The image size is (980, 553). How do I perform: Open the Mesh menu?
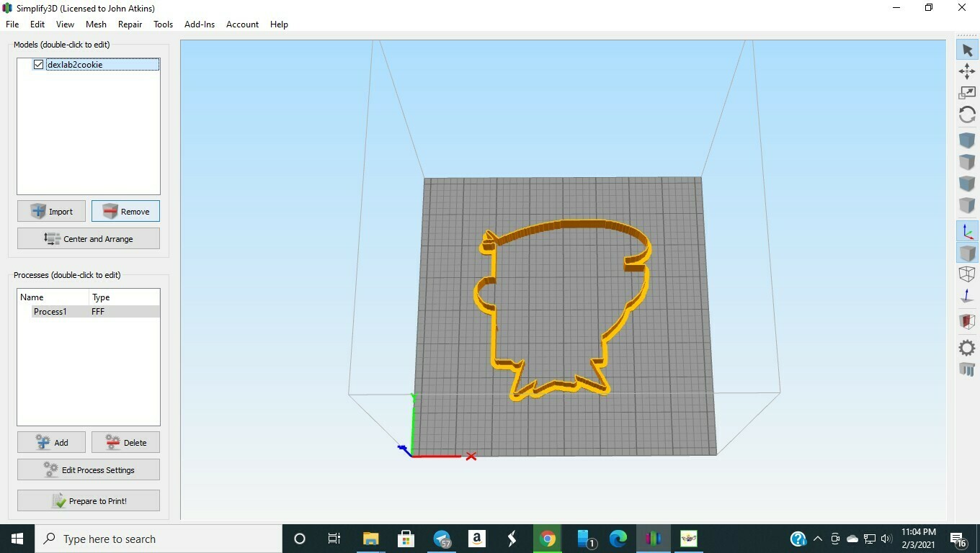click(x=96, y=24)
